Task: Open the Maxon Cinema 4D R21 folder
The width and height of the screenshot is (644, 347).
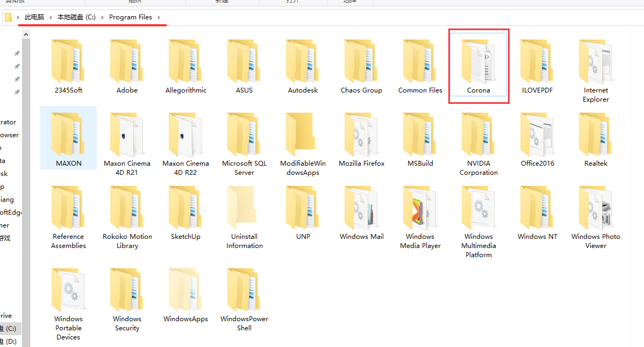Action: 127,143
